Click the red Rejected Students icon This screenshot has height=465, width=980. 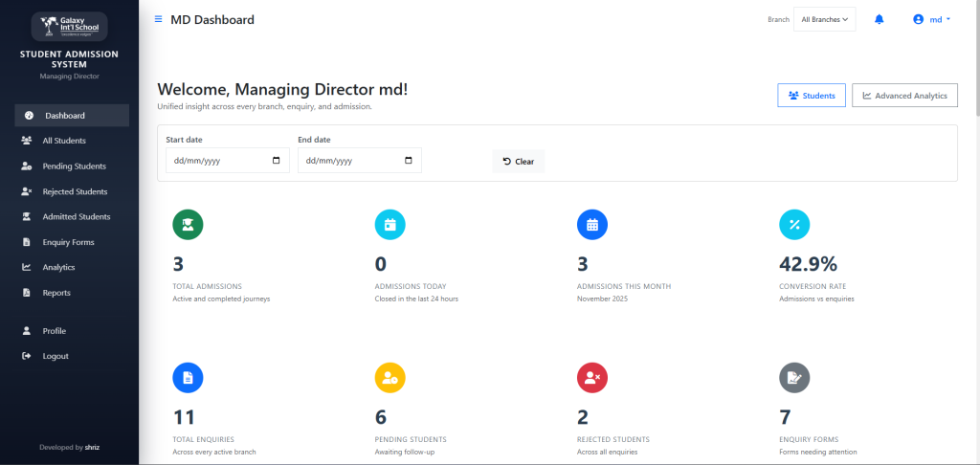(592, 378)
